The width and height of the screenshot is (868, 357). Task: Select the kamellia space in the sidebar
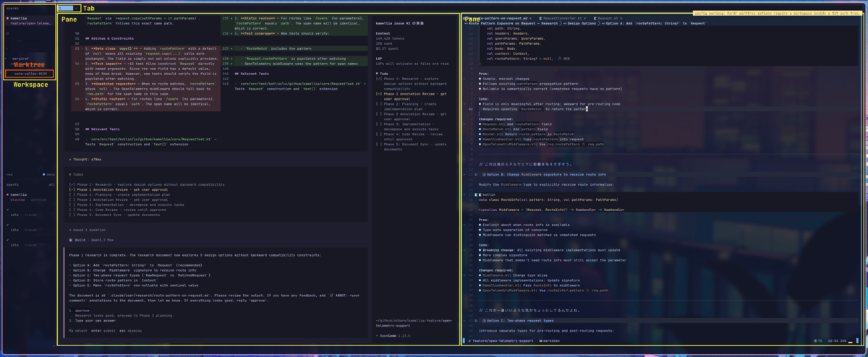pos(20,17)
